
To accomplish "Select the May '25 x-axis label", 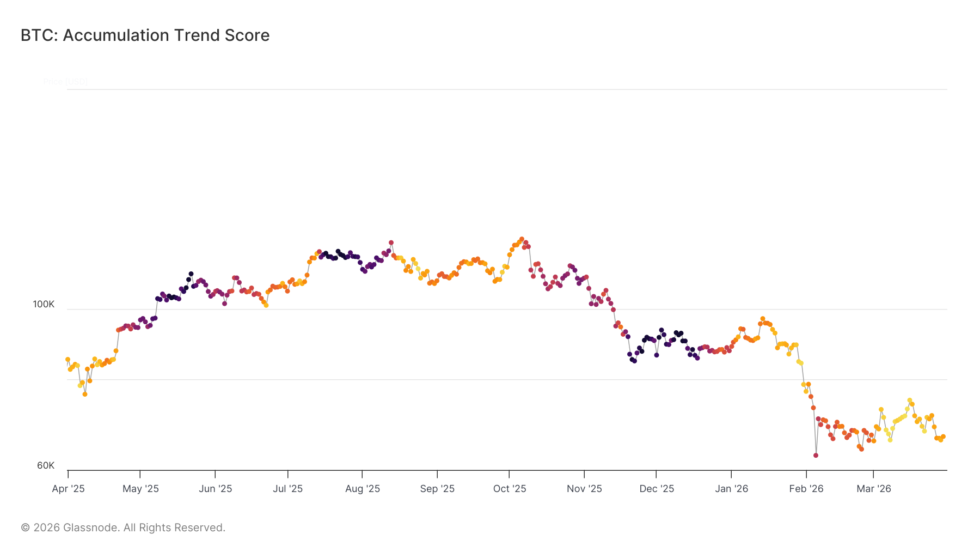I will [140, 489].
